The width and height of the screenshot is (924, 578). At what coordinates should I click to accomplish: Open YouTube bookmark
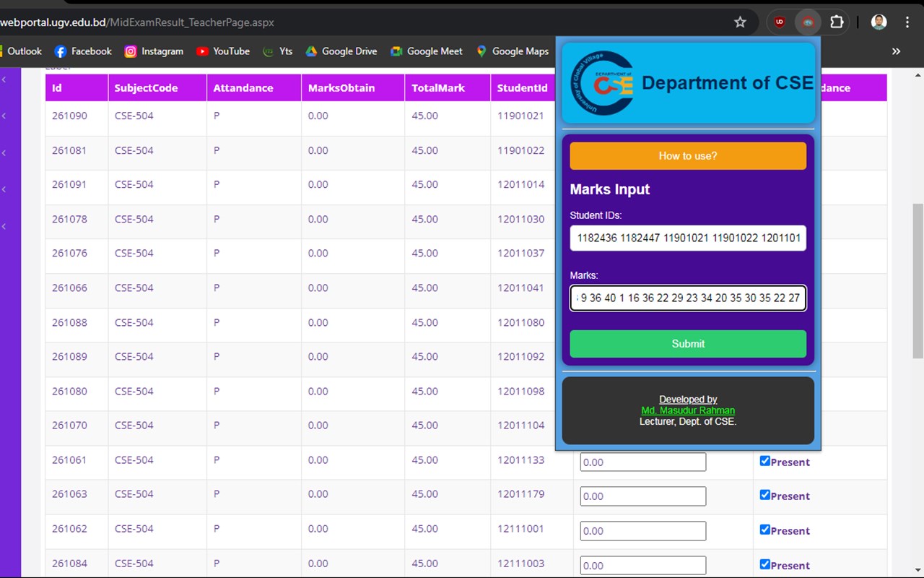(222, 51)
